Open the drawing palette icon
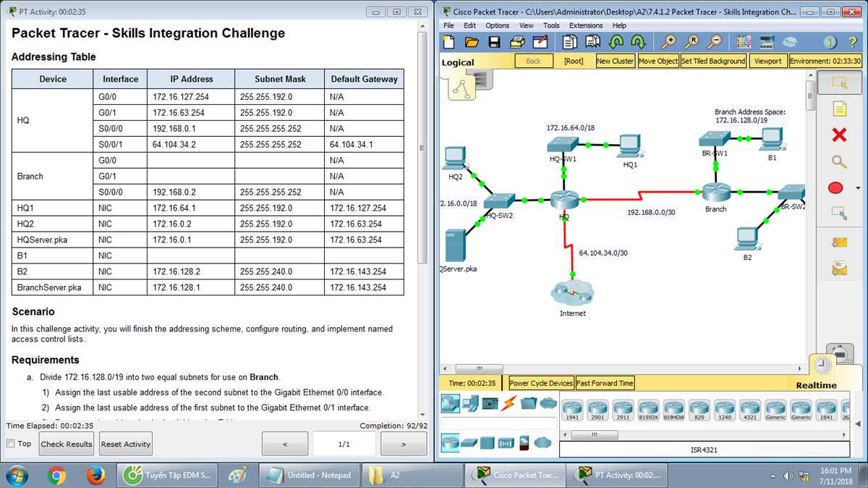 [x=745, y=42]
